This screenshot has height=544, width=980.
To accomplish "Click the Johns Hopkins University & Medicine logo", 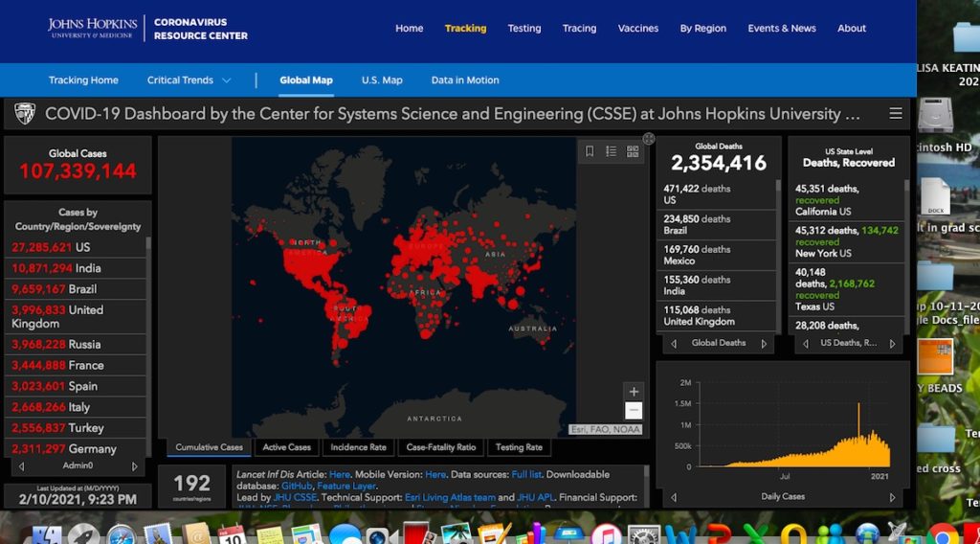I will (x=92, y=28).
